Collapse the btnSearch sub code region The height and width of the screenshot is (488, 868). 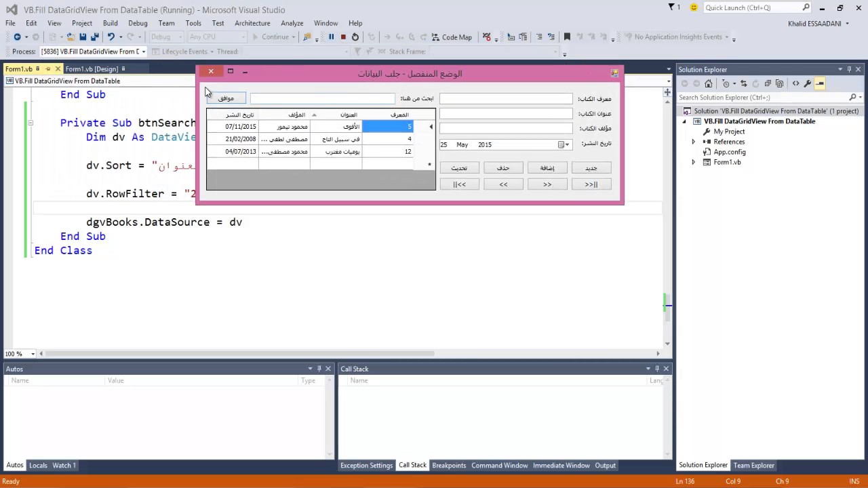click(x=30, y=123)
